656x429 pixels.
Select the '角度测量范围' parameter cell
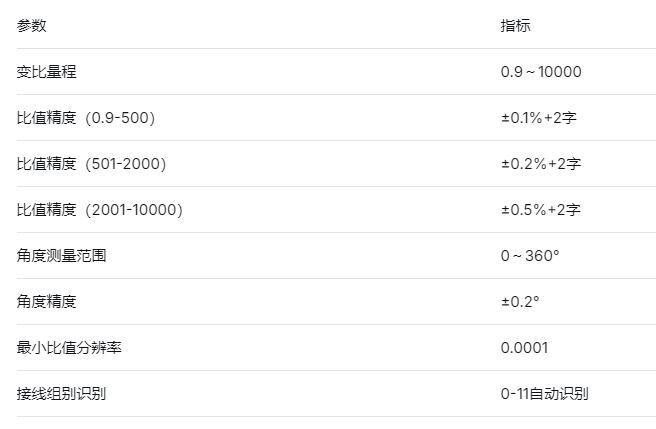pyautogui.click(x=62, y=256)
